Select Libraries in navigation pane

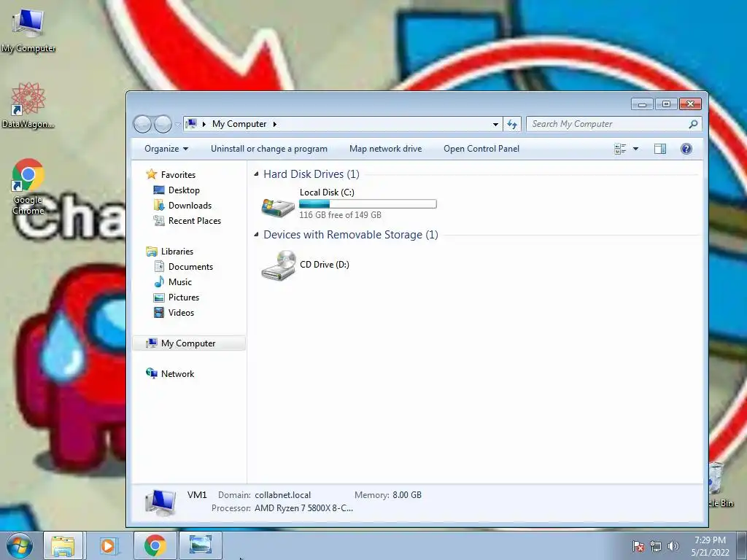click(177, 252)
